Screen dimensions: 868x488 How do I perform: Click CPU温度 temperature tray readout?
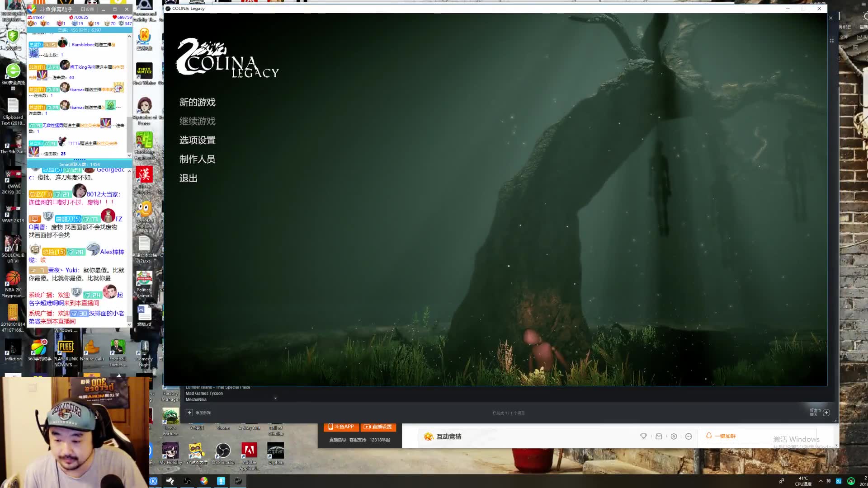click(803, 481)
